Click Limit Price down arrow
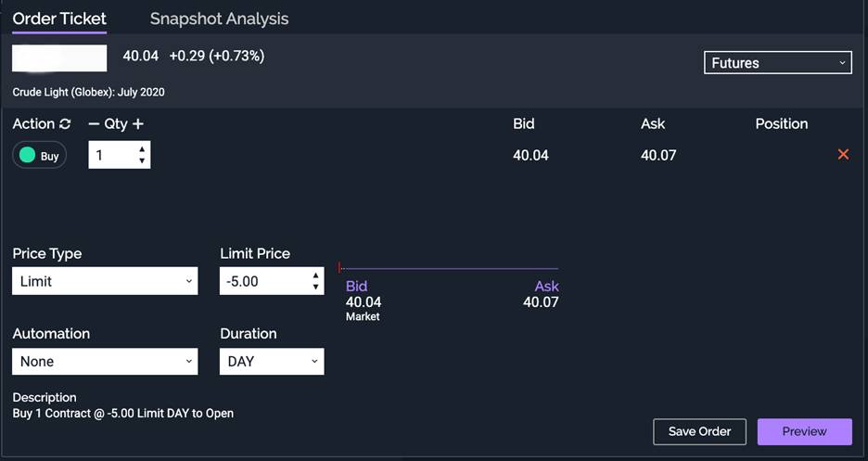 tap(315, 287)
